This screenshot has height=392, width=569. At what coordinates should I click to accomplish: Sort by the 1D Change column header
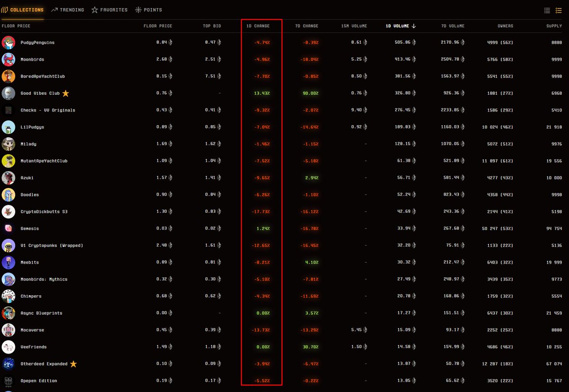coord(258,26)
